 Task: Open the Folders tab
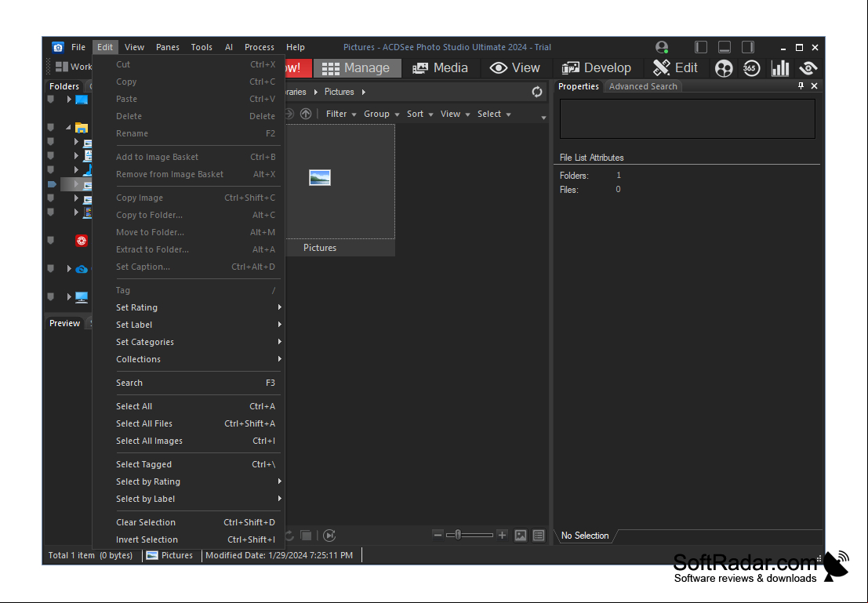tap(64, 86)
